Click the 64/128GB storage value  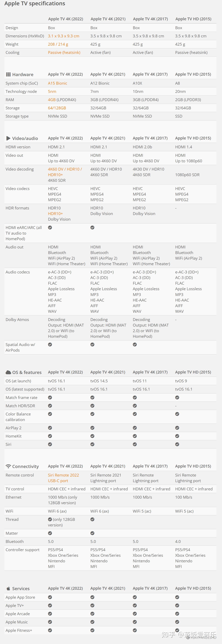pos(57,108)
